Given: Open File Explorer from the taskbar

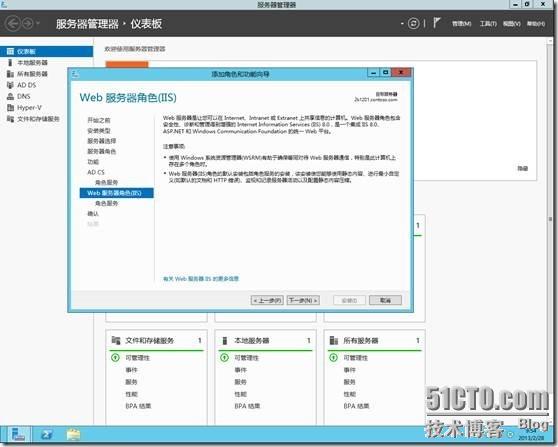Looking at the screenshot, I should tap(73, 435).
